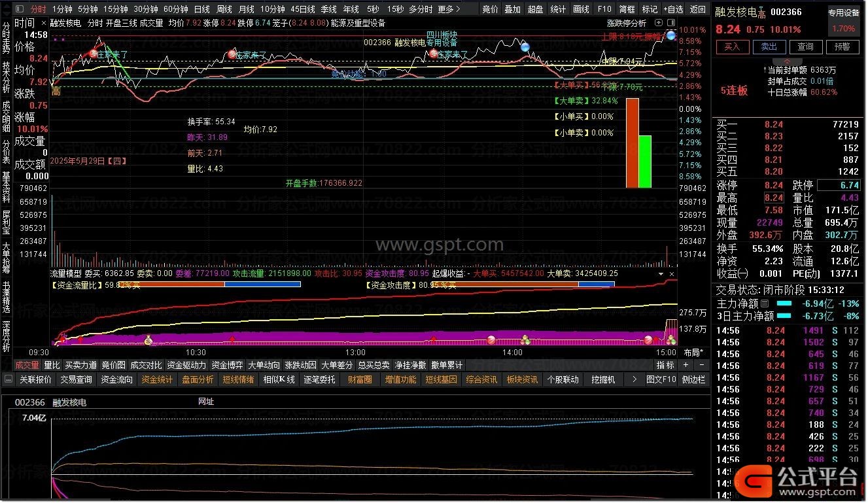The width and height of the screenshot is (868, 503).
Task: Expand 流量模型 panel dropdown arrow
Action: point(661,273)
